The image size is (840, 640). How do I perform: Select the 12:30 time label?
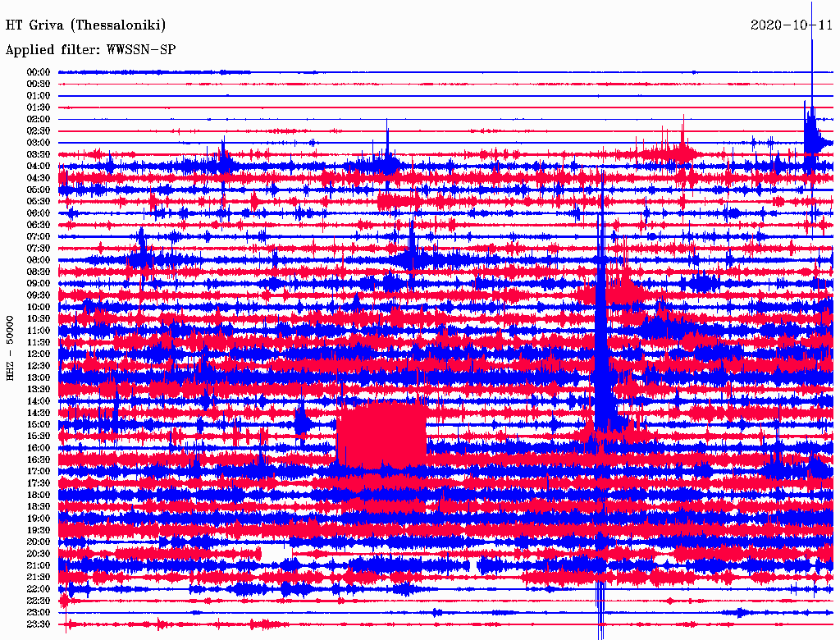point(39,366)
